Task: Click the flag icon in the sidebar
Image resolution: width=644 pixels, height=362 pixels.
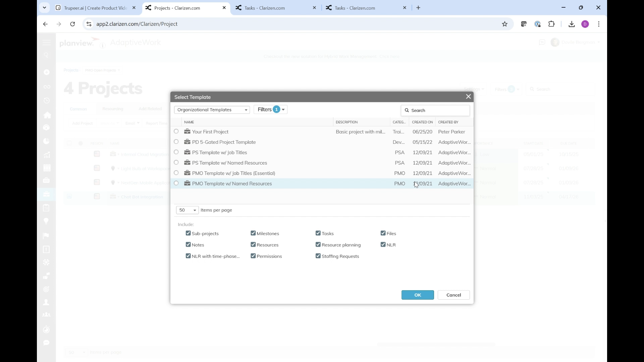Action: (46, 236)
